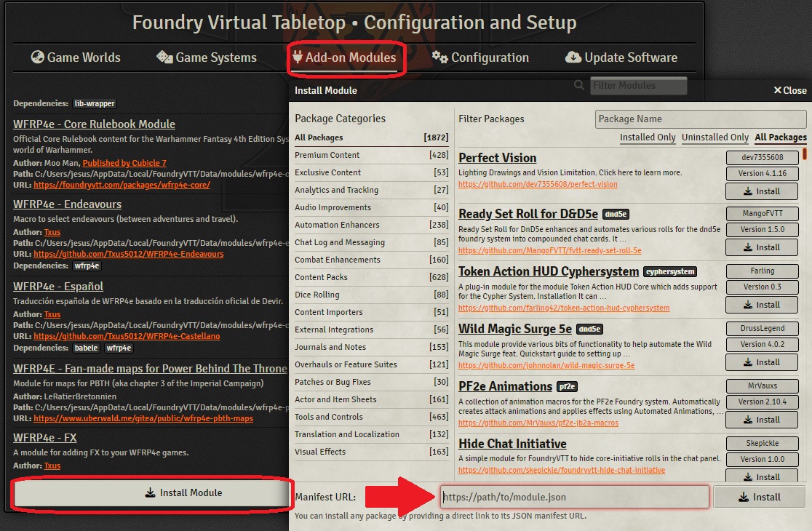Install the PF2e Animations module
Image resolution: width=812 pixels, height=531 pixels.
[762, 420]
